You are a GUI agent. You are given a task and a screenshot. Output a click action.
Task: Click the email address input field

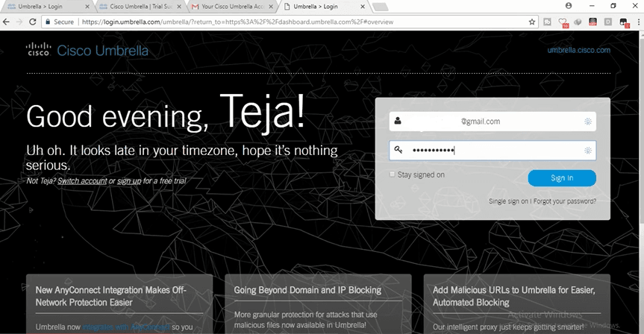point(493,122)
